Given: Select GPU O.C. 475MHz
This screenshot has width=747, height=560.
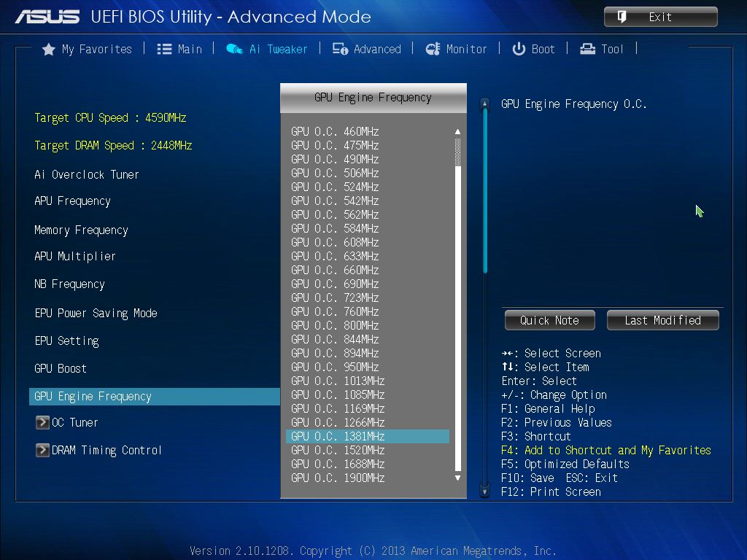Looking at the screenshot, I should pos(335,145).
